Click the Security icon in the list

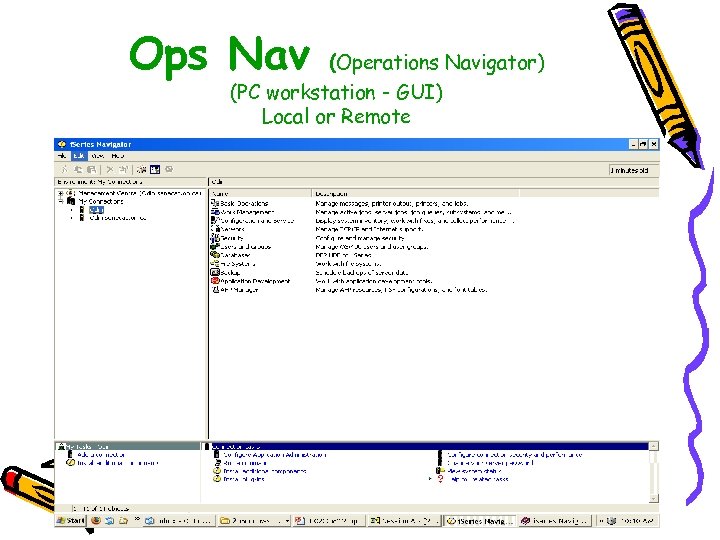[215, 238]
